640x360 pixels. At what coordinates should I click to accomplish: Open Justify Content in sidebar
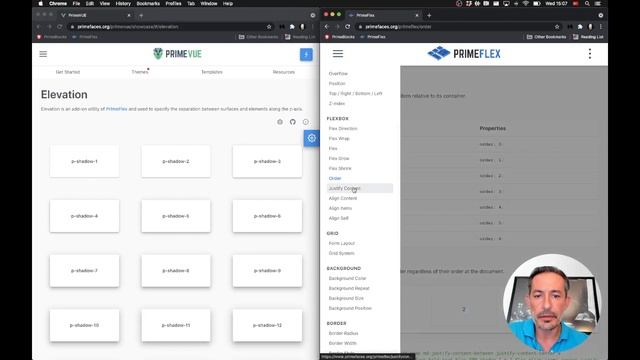pyautogui.click(x=360, y=188)
